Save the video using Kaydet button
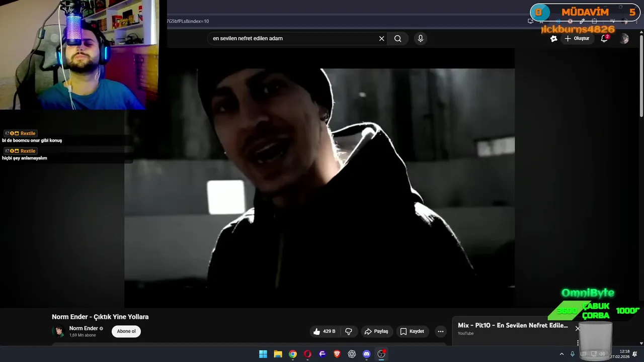Viewport: 644px width, 362px height. pos(412,331)
